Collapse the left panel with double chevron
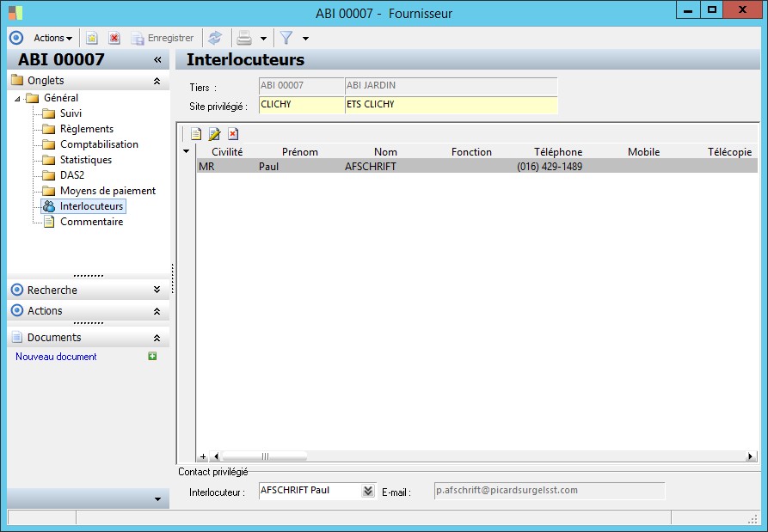The height and width of the screenshot is (532, 768). tap(157, 59)
